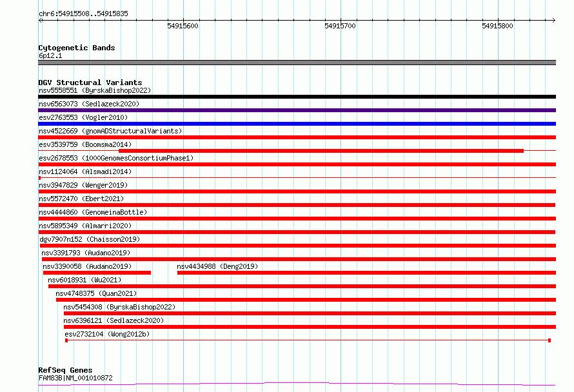
Task: Open nsv4522669 (gnomADStructuralVariants) label
Action: 110,131
